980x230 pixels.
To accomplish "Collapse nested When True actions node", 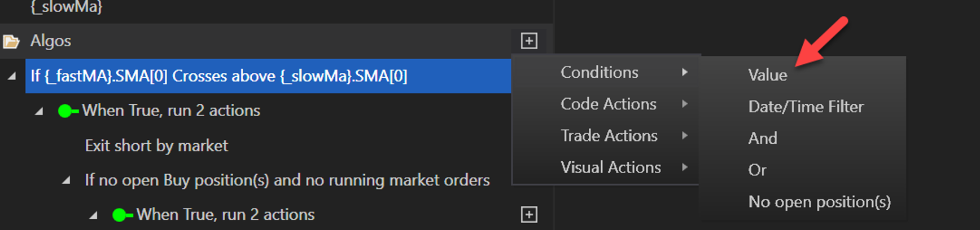I will (x=93, y=215).
